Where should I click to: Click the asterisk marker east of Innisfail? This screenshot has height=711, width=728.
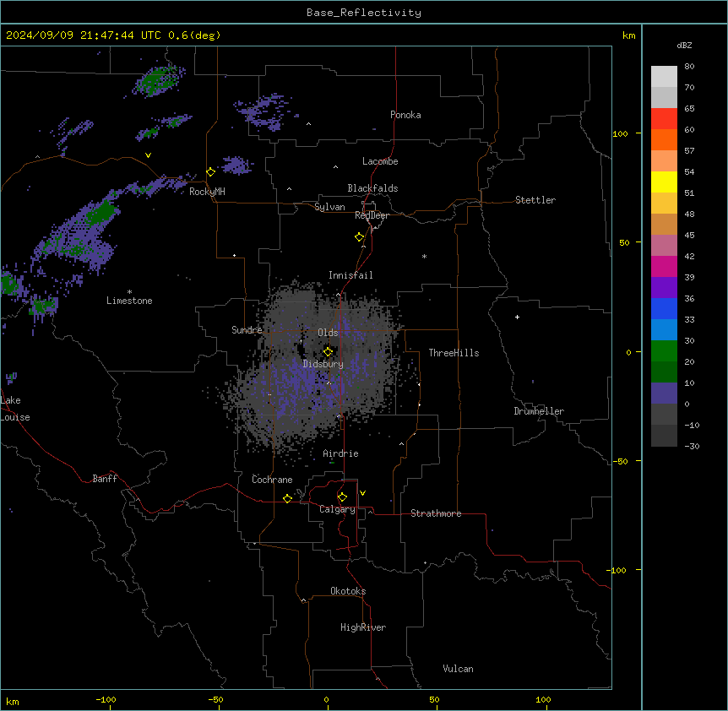coord(424,256)
